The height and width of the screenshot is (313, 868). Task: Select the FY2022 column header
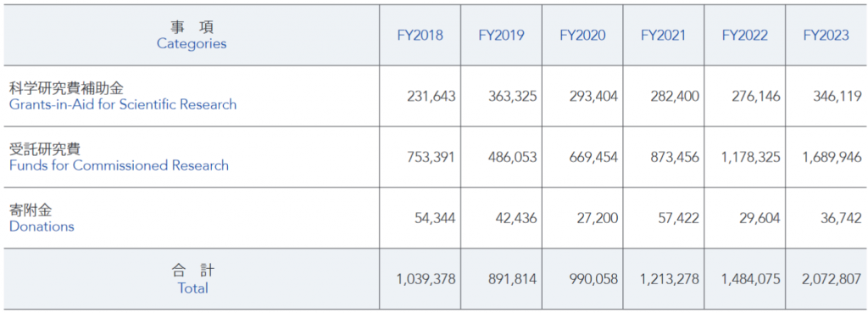click(x=744, y=36)
